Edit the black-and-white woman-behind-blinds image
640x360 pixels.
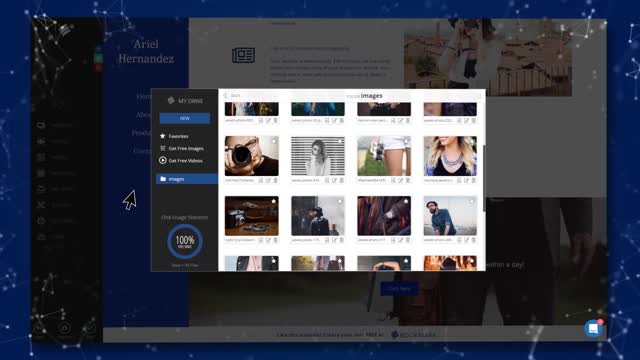(334, 180)
